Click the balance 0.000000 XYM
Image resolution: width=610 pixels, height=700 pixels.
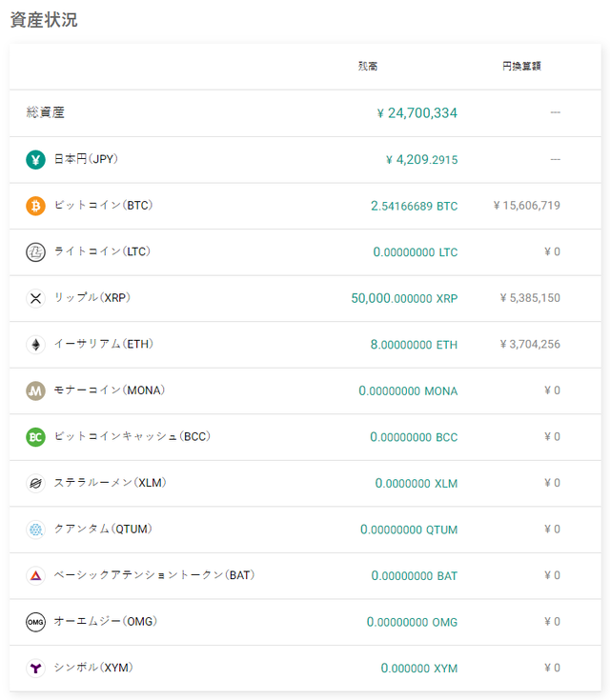pyautogui.click(x=419, y=669)
